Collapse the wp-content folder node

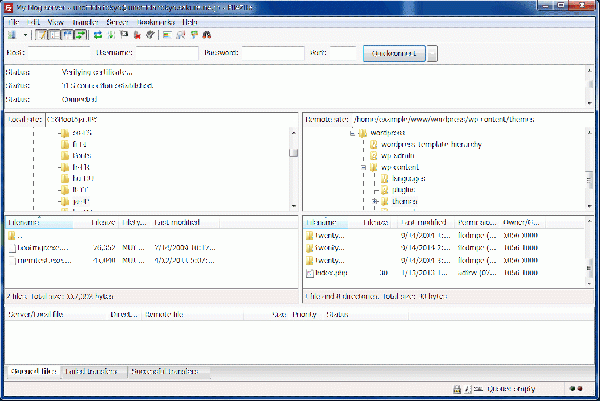364,167
